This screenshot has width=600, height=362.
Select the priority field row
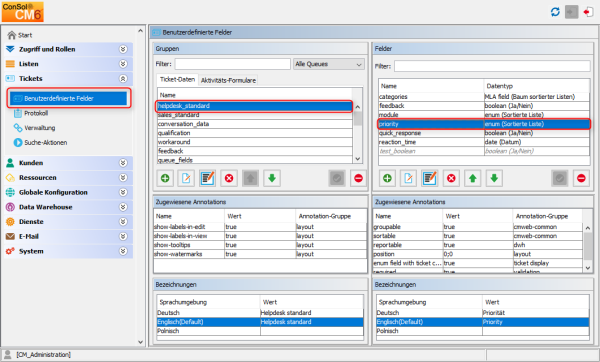click(x=484, y=124)
